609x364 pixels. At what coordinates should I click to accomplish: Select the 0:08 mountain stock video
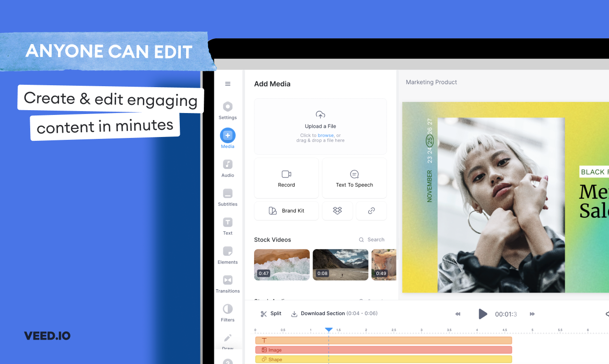point(340,264)
